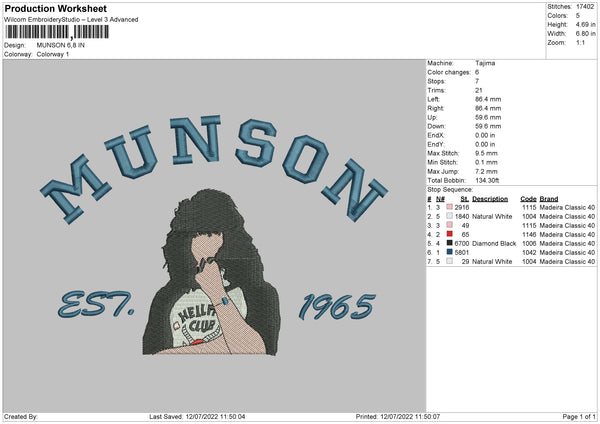Image resolution: width=600 pixels, height=424 pixels.
Task: Click the embroidered figure in the design preview
Action: [211, 272]
